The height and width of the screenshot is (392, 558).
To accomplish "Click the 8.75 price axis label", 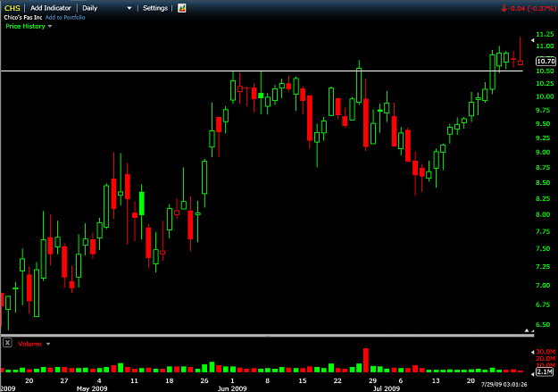I will coord(543,167).
